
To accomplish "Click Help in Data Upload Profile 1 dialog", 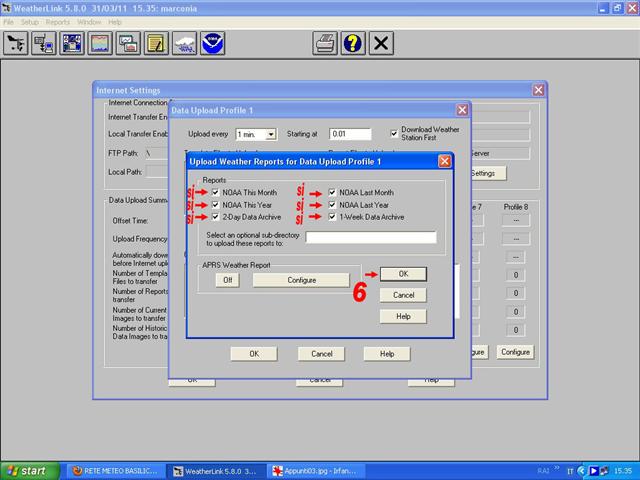I will click(x=387, y=354).
